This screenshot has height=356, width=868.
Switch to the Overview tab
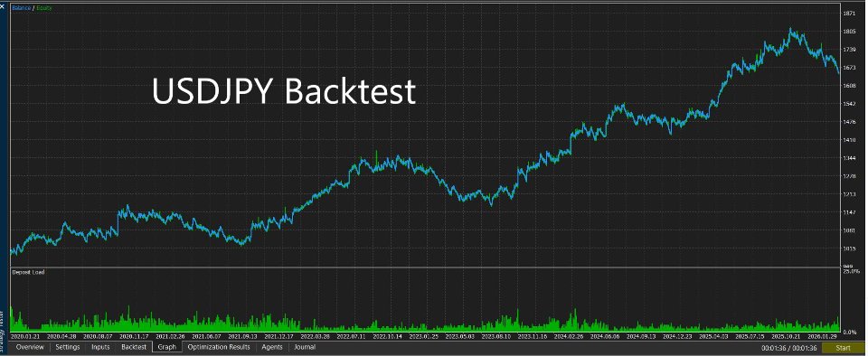coord(30,347)
